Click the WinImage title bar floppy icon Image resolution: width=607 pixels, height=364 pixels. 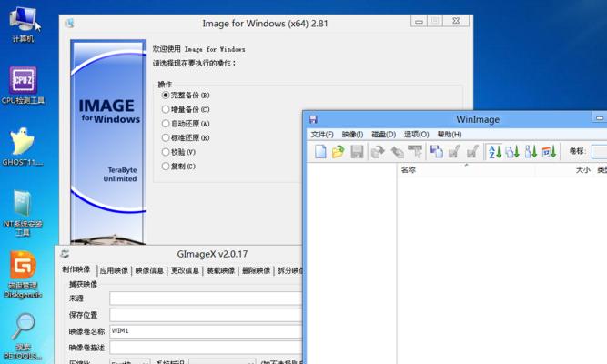coord(313,119)
